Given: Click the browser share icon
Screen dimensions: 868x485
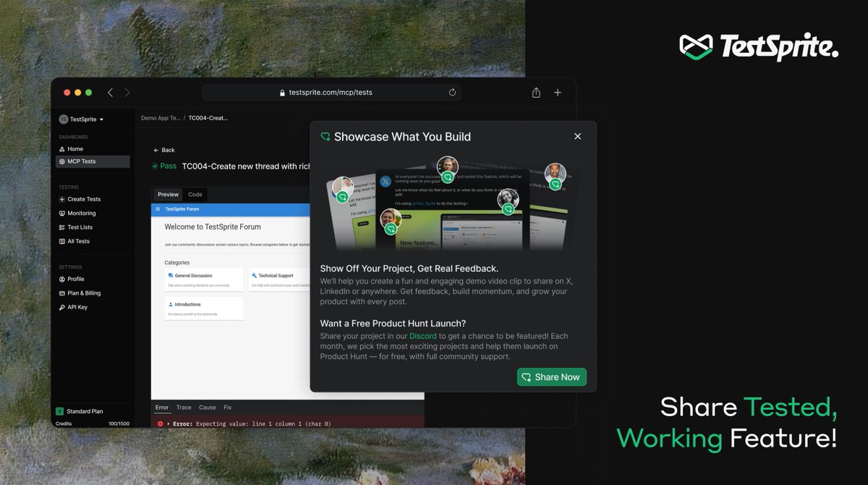Looking at the screenshot, I should click(x=536, y=93).
